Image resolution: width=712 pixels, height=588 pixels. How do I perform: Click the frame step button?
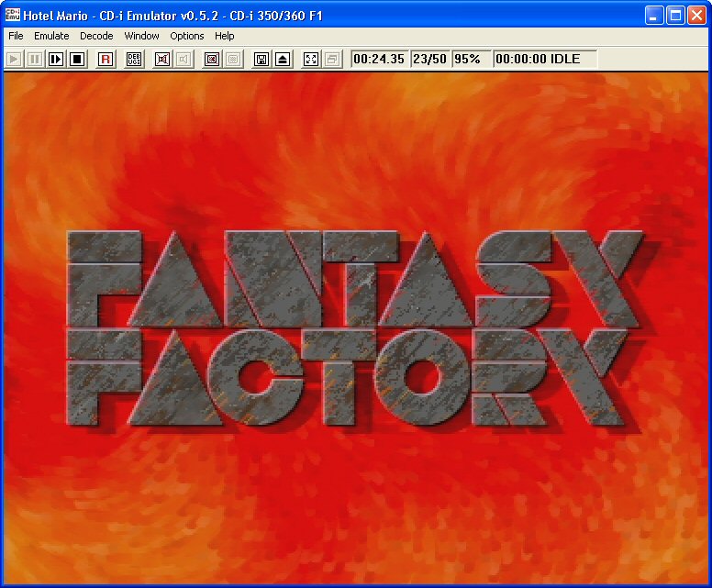coord(56,59)
